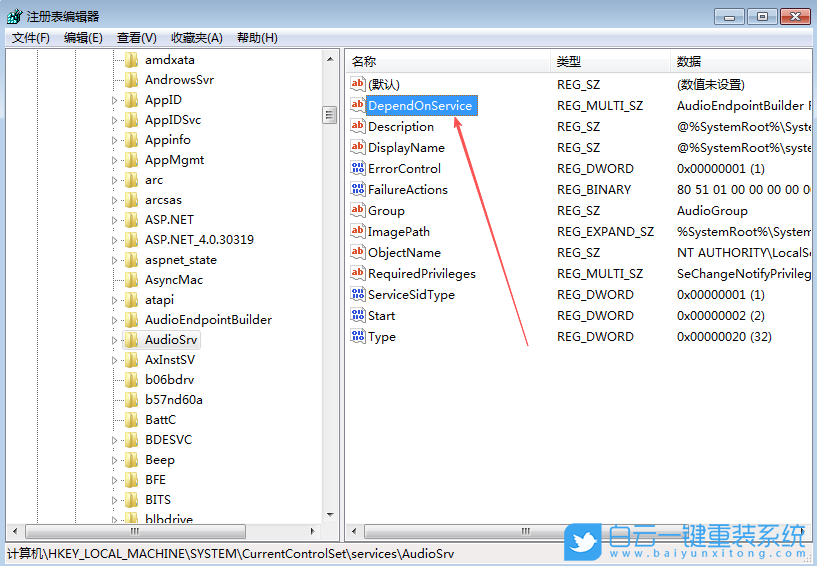
Task: Click the string icon beside DependOnService
Action: pos(357,105)
